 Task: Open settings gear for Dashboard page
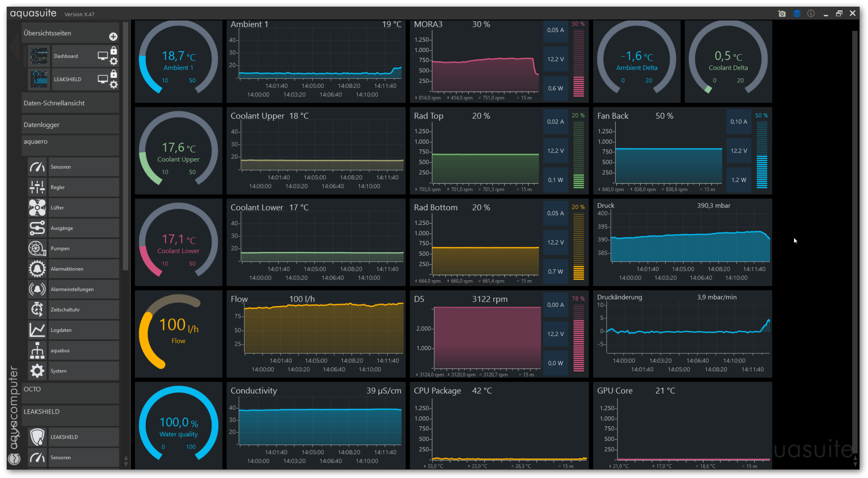[114, 61]
